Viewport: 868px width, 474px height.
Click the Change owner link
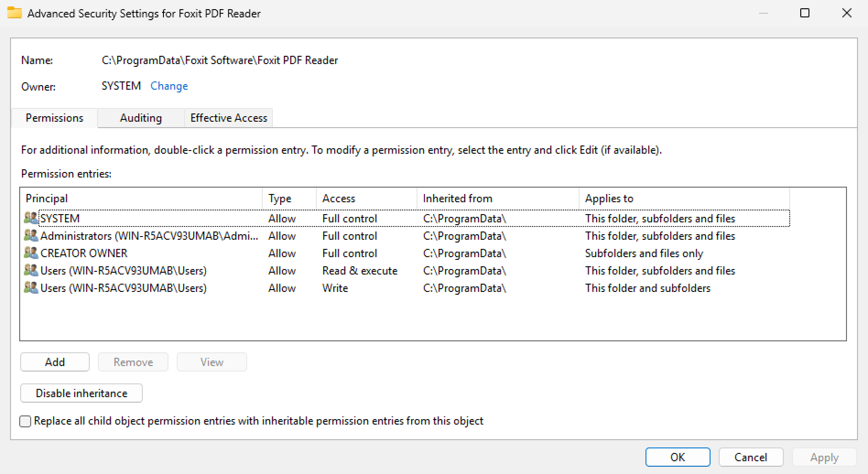pyautogui.click(x=169, y=86)
